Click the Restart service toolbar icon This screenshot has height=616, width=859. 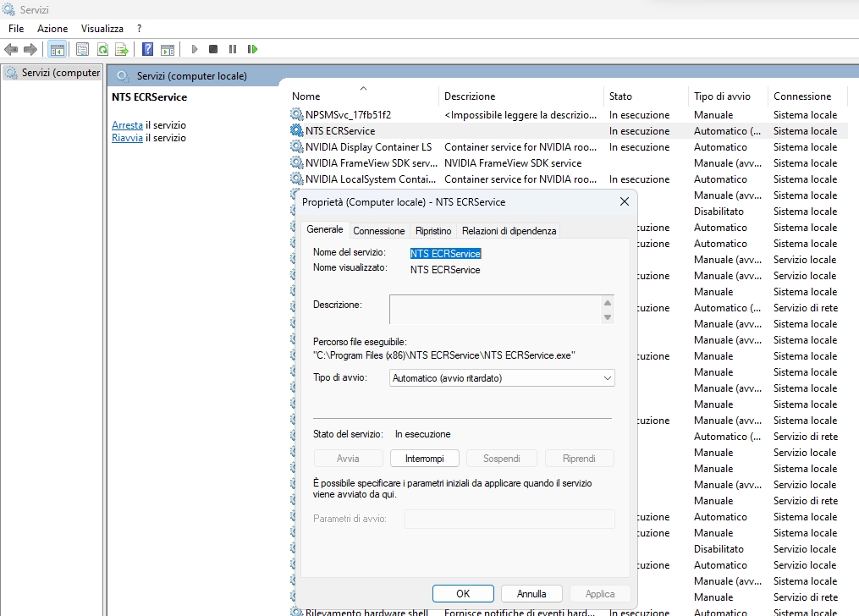[252, 49]
